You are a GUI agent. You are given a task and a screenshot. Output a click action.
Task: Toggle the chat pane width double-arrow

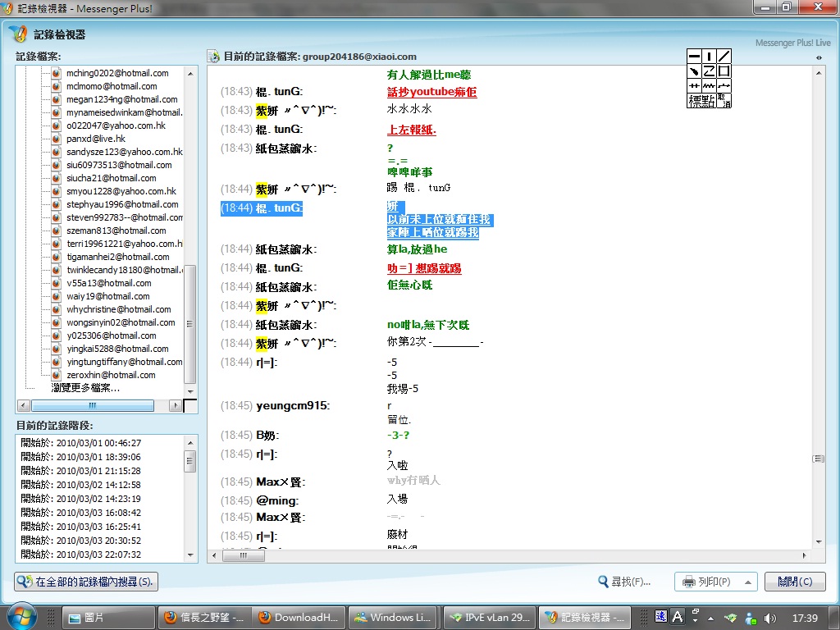coord(819,57)
